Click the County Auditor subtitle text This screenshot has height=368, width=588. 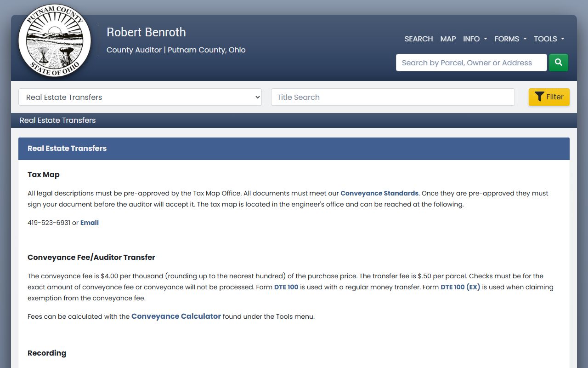(176, 50)
